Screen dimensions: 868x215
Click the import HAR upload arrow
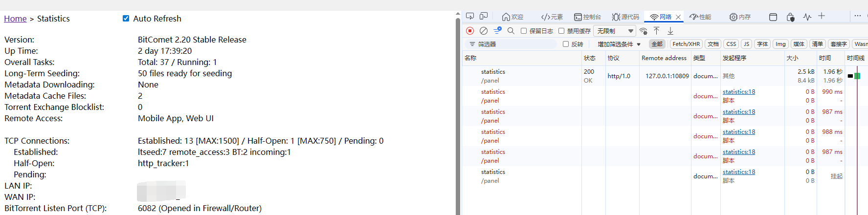click(657, 31)
